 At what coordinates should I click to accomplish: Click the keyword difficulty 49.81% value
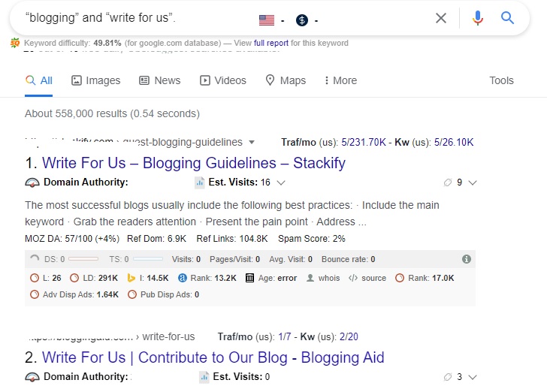107,43
